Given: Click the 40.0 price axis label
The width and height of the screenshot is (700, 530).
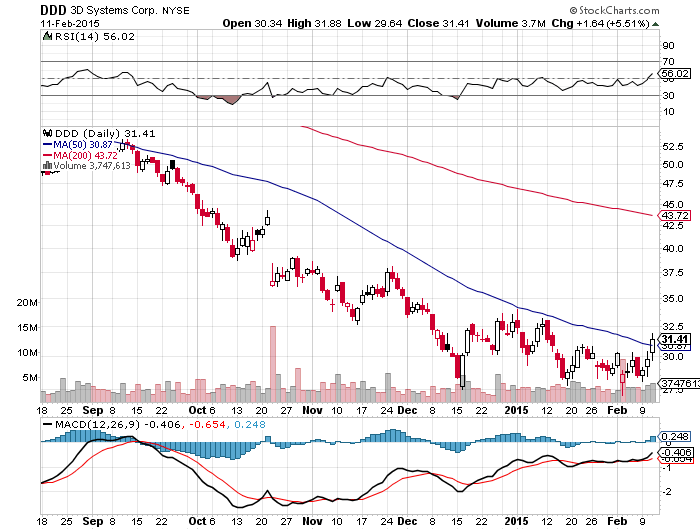Looking at the screenshot, I should 673,248.
